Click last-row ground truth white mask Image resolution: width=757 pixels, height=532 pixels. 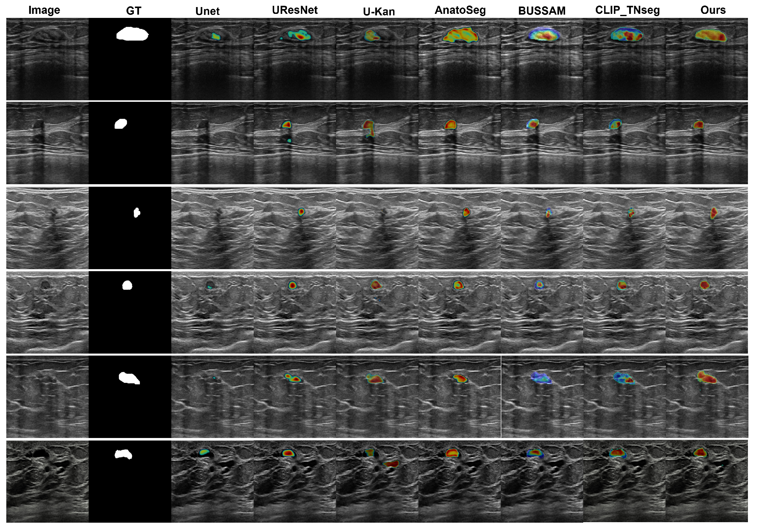click(x=123, y=454)
